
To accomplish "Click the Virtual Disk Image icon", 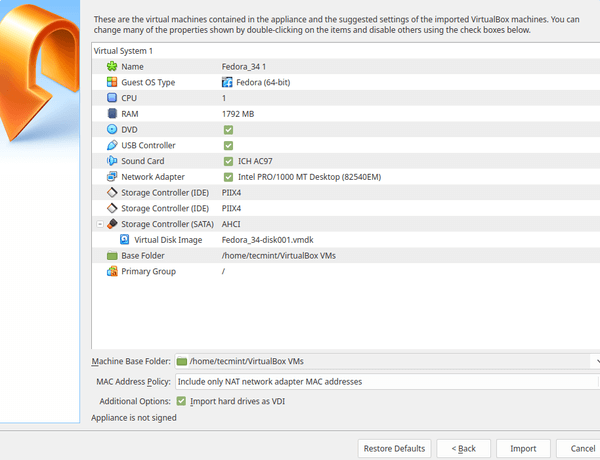I will [124, 239].
